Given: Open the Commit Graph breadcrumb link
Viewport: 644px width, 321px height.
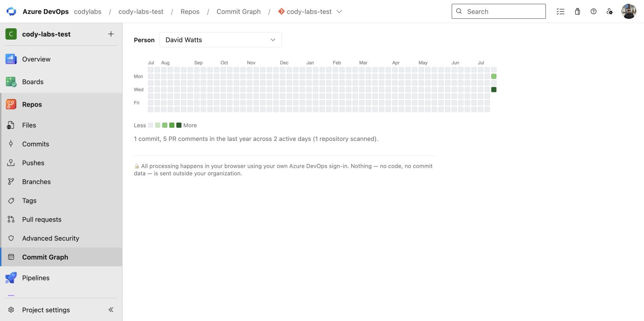Looking at the screenshot, I should coord(239,11).
